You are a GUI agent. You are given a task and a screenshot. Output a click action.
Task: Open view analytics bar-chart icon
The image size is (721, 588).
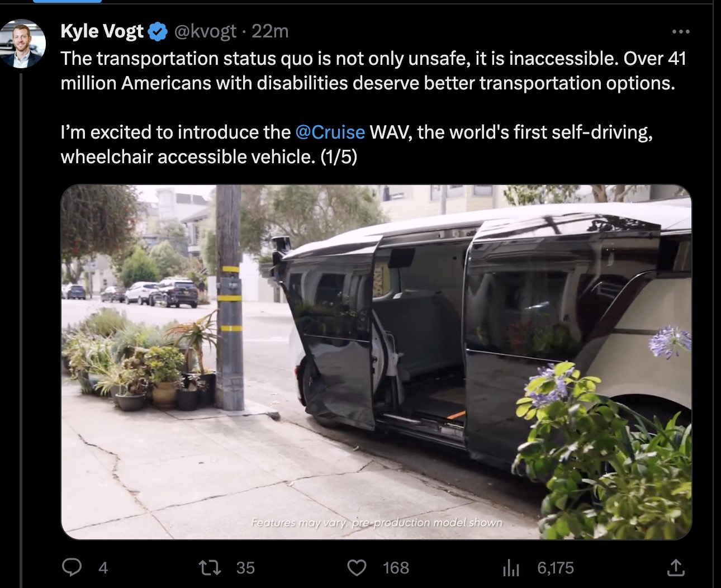tap(511, 568)
